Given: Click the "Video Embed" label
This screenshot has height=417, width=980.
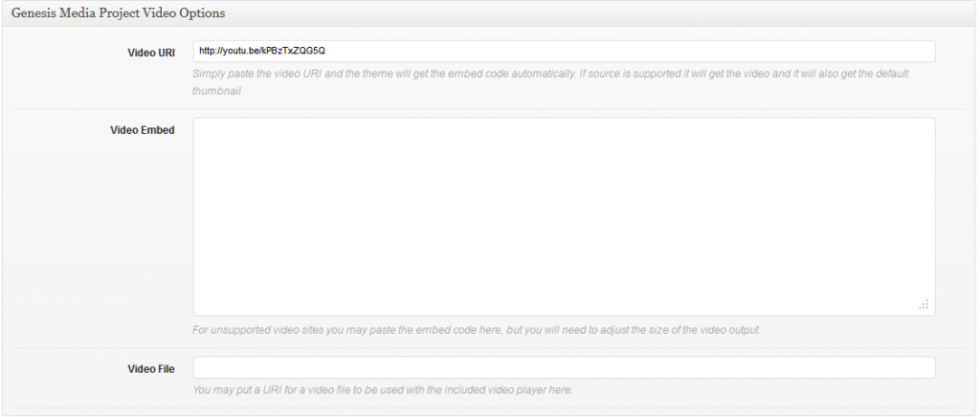Looking at the screenshot, I should pyautogui.click(x=143, y=130).
